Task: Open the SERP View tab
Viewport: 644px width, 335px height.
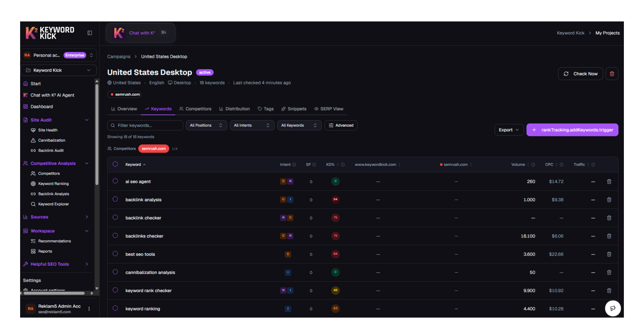Action: [329, 109]
